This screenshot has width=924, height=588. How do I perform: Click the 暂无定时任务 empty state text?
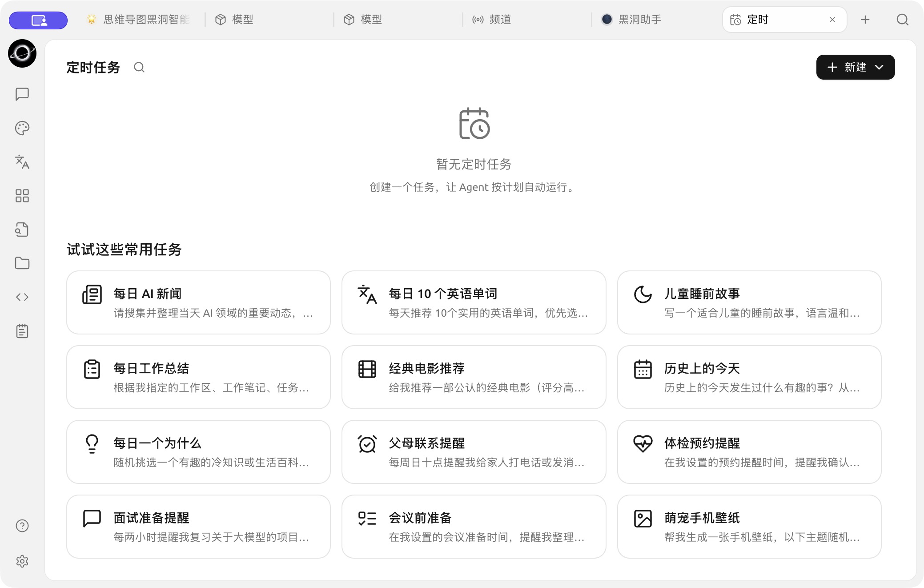pyautogui.click(x=474, y=164)
